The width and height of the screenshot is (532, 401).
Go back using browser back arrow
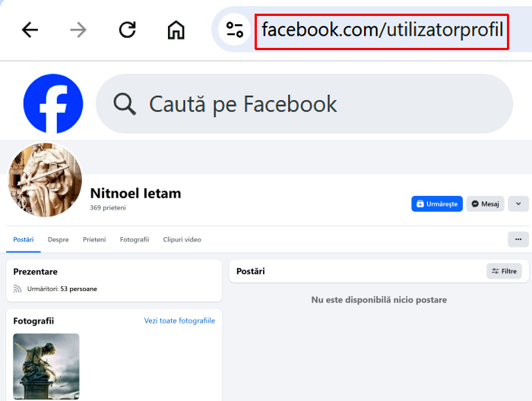(x=30, y=30)
